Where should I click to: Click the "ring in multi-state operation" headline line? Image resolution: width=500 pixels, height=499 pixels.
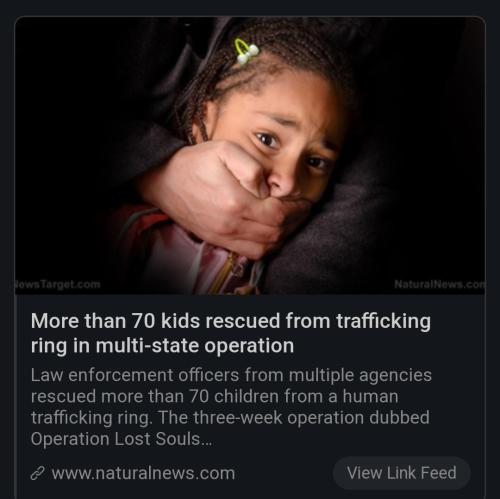tap(162, 346)
